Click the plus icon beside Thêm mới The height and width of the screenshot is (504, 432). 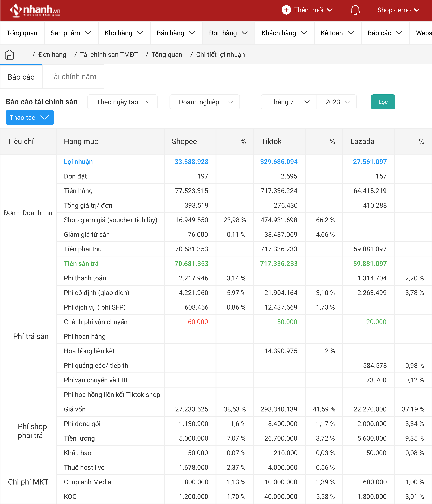point(286,10)
